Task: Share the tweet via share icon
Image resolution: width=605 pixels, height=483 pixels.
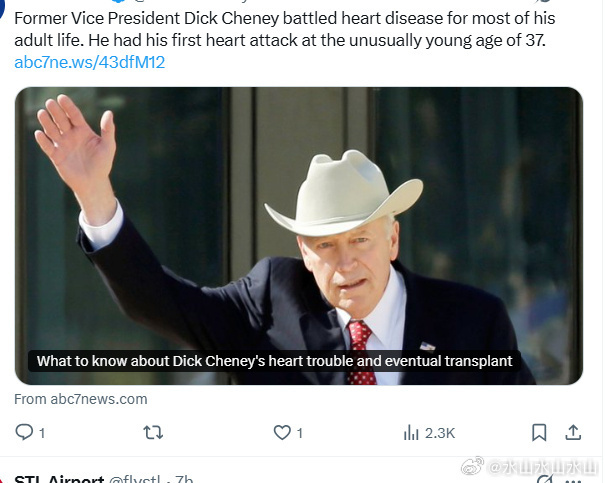Action: pyautogui.click(x=573, y=432)
